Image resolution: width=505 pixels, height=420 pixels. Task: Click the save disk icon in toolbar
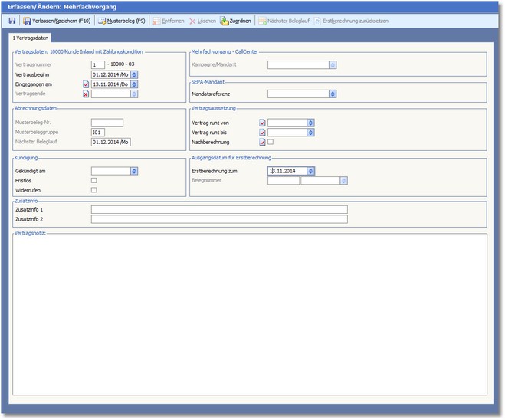12,21
